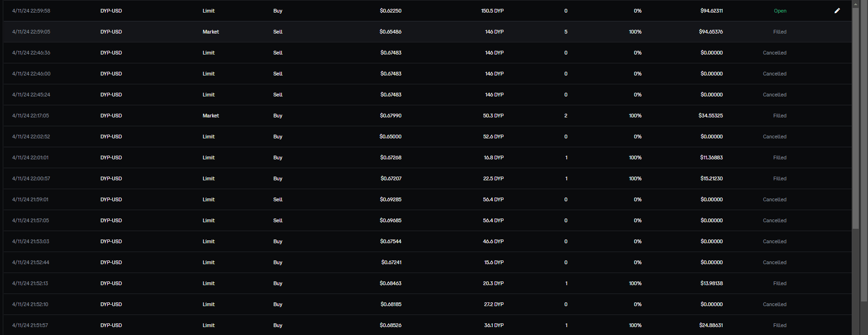Click the 46.6 DYP amount
868x335 pixels.
click(493, 241)
